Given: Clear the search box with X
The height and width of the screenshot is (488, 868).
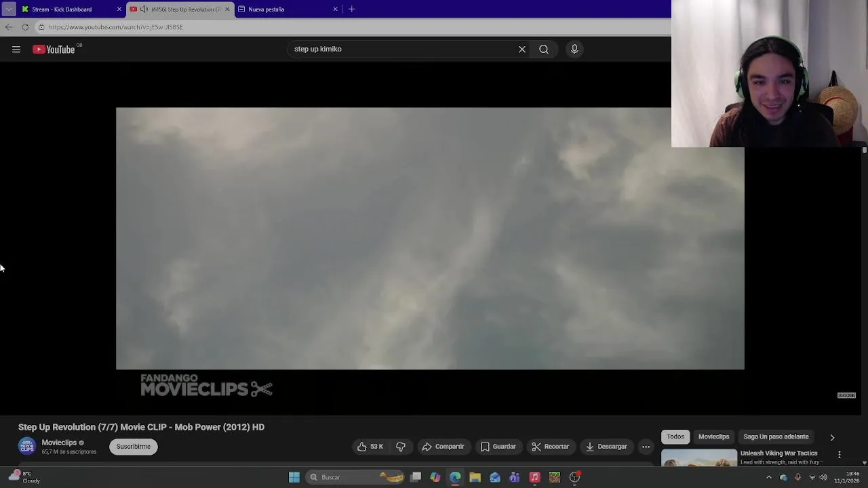Looking at the screenshot, I should tap(522, 49).
